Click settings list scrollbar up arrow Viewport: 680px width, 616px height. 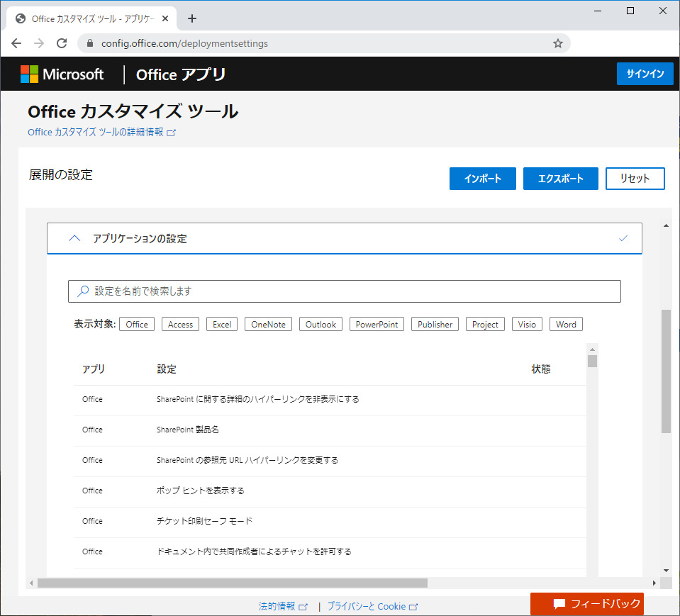pos(592,349)
